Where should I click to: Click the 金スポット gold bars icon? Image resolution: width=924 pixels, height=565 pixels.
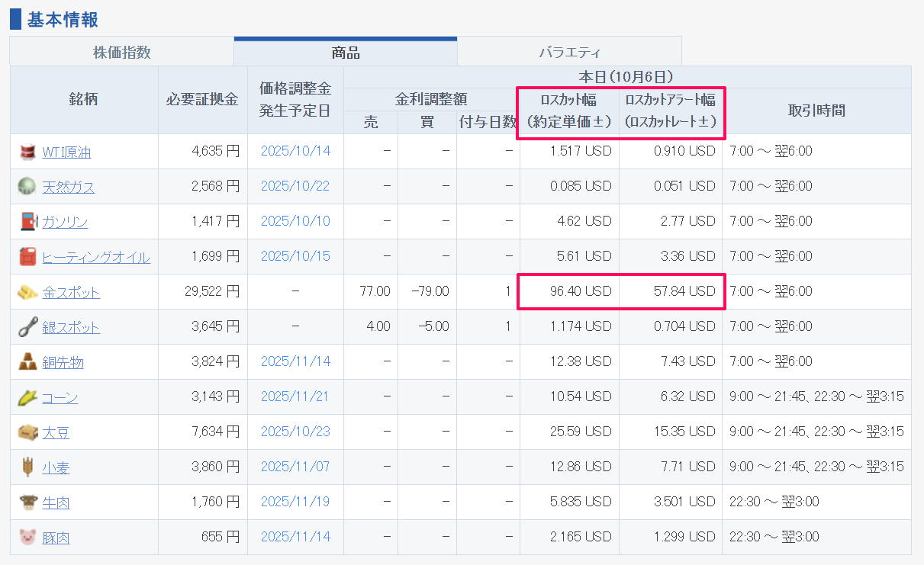(28, 292)
